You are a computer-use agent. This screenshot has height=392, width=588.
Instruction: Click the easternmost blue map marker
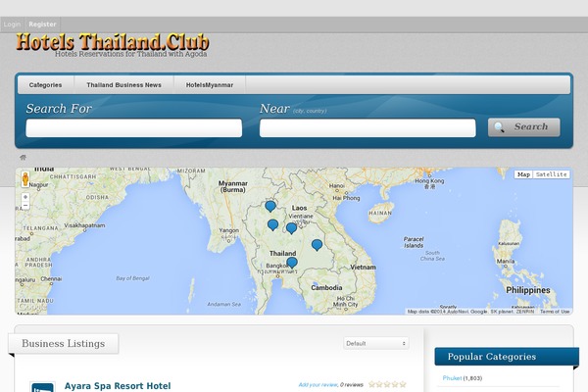317,245
